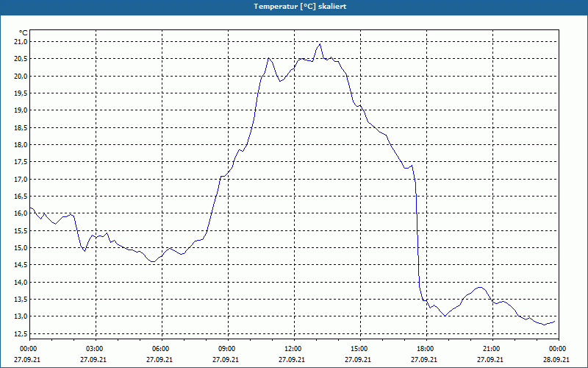Click the title "Temperatur [°C] skaliert"
The width and height of the screenshot is (588, 368).
300,7
